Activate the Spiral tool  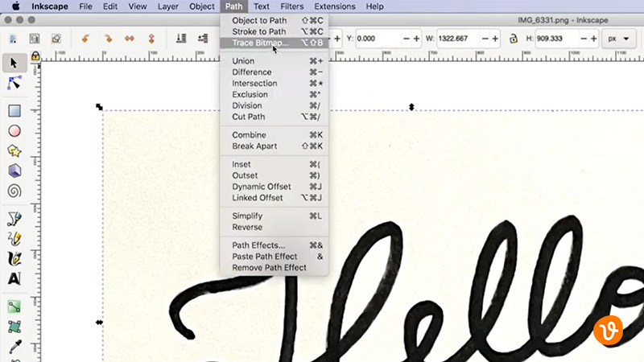click(x=14, y=191)
